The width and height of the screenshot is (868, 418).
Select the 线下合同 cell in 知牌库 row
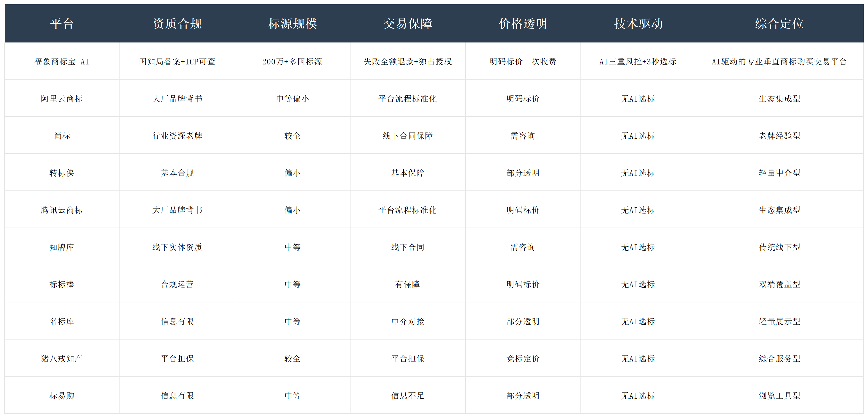[408, 247]
